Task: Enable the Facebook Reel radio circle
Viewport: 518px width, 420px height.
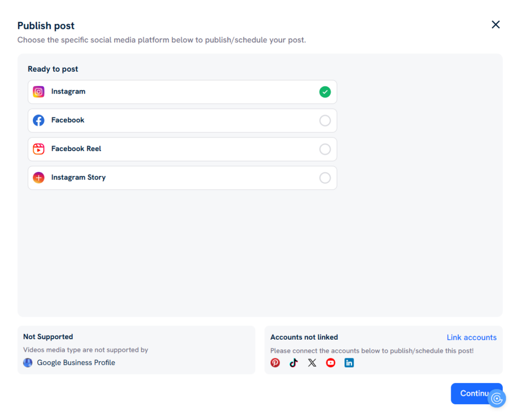Action: tap(325, 149)
